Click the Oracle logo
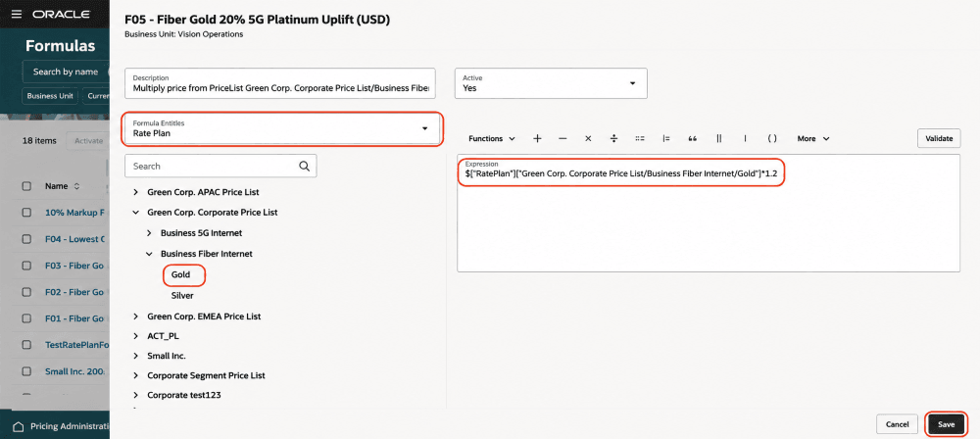This screenshot has height=439, width=980. click(61, 14)
